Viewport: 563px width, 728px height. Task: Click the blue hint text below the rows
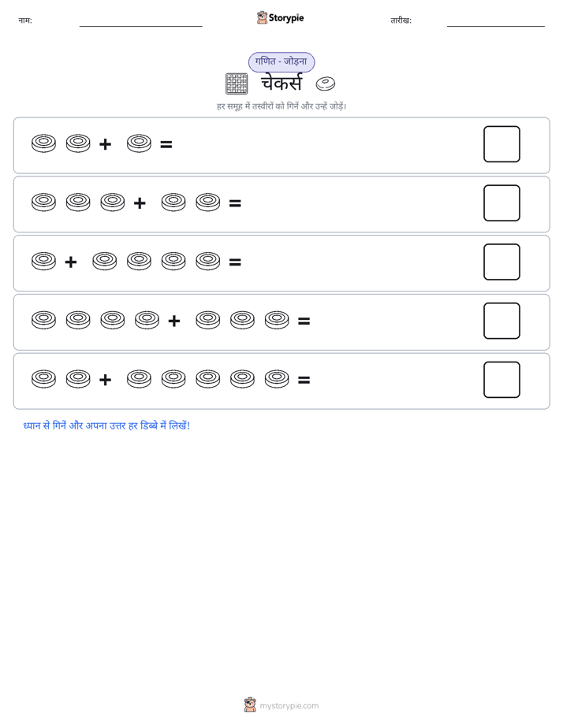106,425
